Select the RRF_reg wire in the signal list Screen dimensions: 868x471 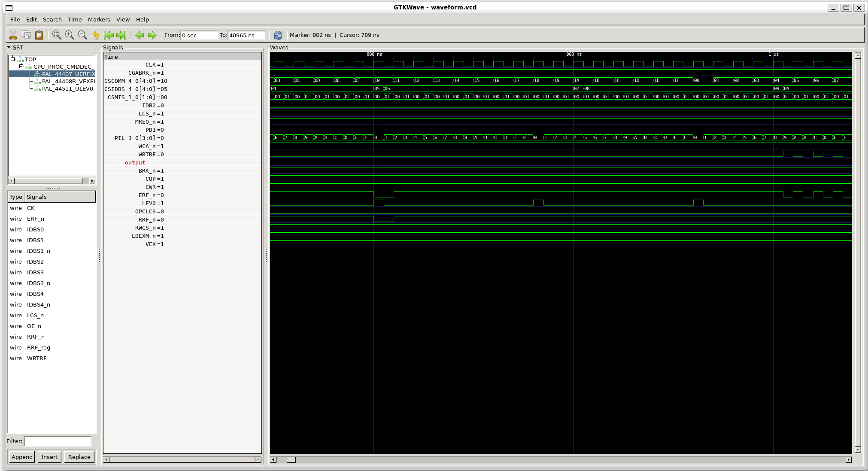[x=39, y=347]
